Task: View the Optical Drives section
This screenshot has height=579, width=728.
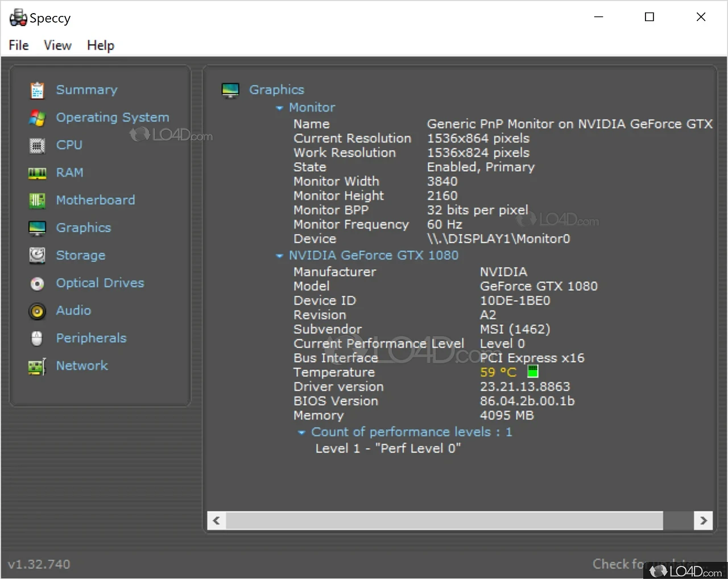Action: tap(100, 283)
